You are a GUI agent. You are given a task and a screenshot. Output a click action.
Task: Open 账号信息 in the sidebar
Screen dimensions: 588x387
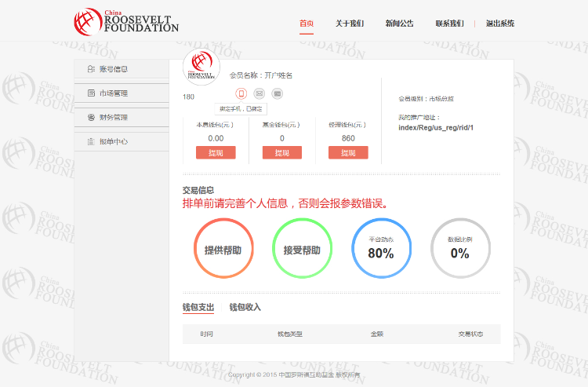122,69
